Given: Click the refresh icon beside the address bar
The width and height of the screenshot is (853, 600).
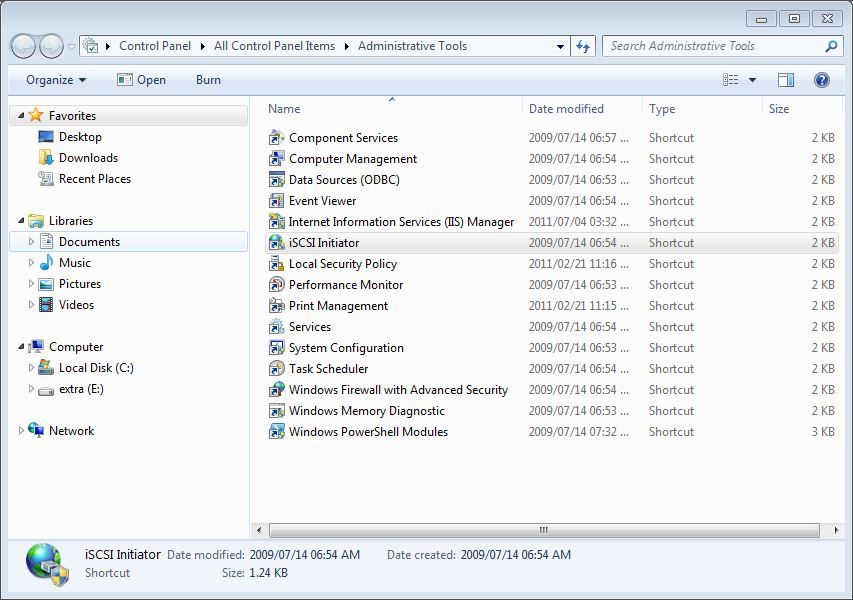Looking at the screenshot, I should 583,46.
